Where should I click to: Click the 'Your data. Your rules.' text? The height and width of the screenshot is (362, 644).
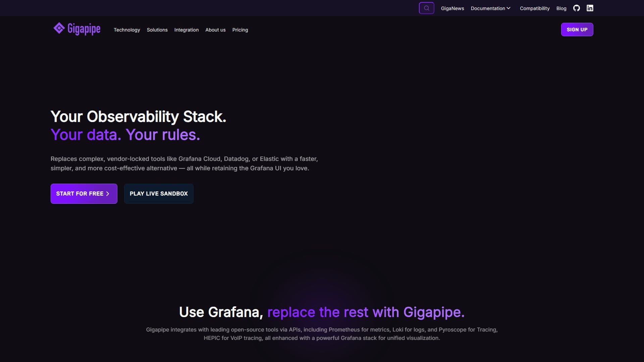[x=125, y=135]
